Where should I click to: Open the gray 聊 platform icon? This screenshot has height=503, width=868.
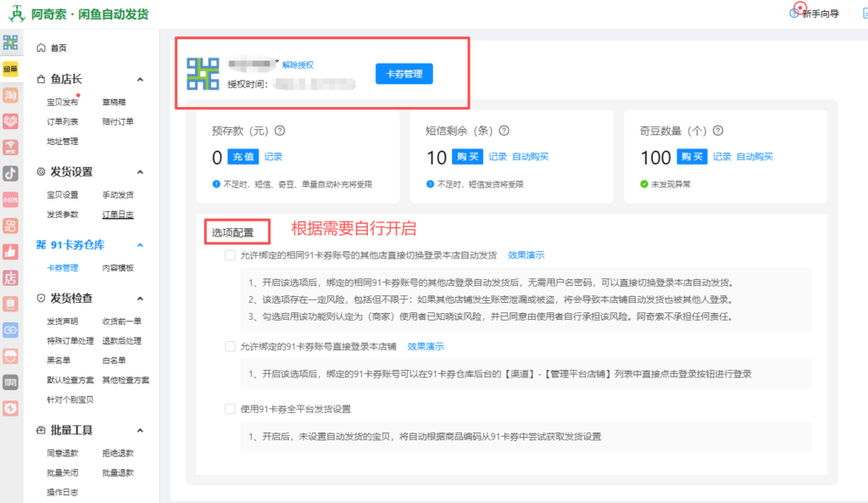point(10,383)
